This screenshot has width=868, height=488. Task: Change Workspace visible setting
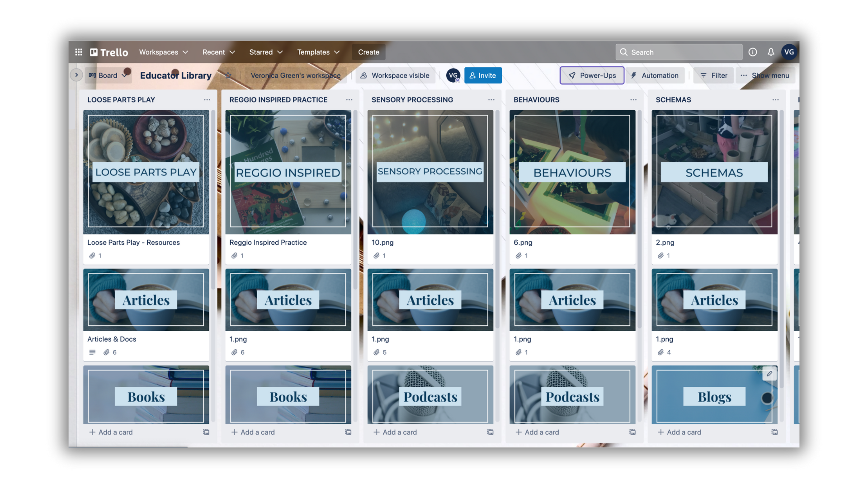tap(395, 75)
